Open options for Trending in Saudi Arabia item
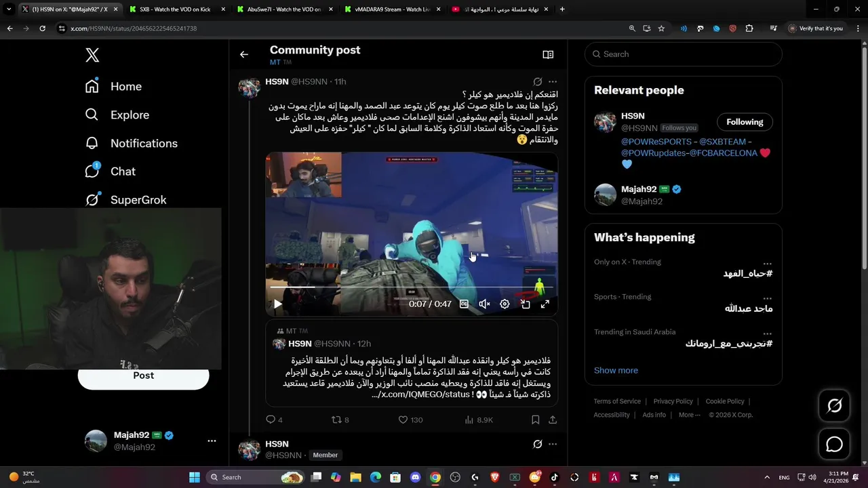This screenshot has width=868, height=488. (767, 333)
